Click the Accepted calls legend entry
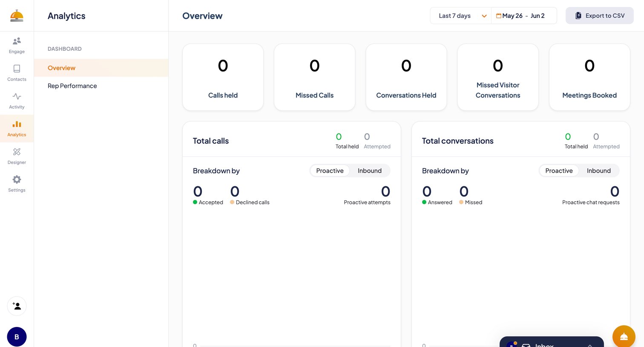This screenshot has height=347, width=644. coord(208,202)
